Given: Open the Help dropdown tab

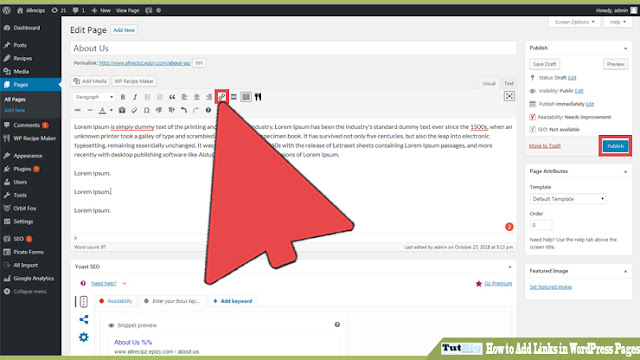Looking at the screenshot, I should click(618, 22).
